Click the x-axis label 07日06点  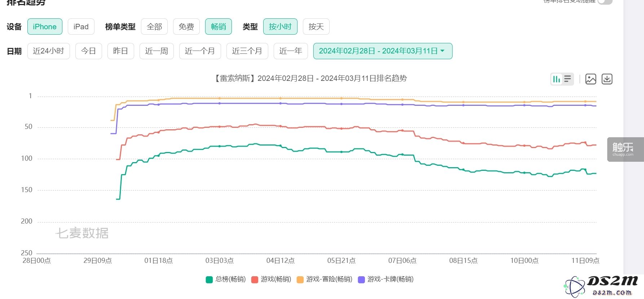pos(402,261)
